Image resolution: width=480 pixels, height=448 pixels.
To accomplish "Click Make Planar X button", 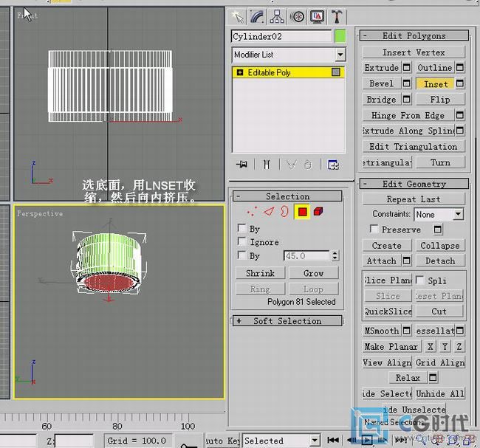I will (430, 346).
